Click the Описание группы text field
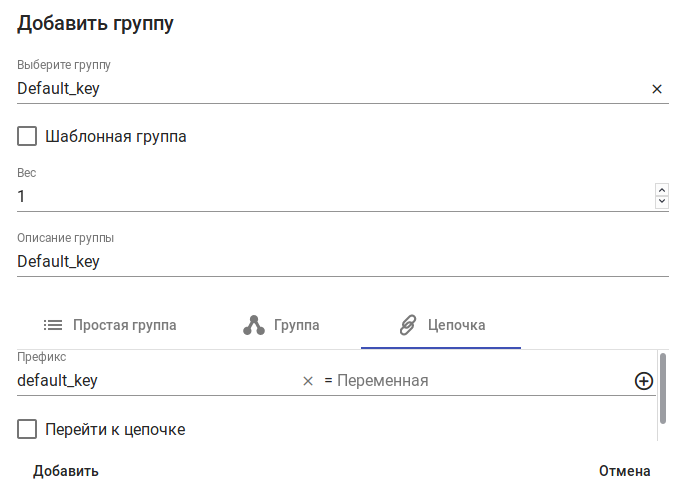Image resolution: width=684 pixels, height=488 pixels. point(340,262)
